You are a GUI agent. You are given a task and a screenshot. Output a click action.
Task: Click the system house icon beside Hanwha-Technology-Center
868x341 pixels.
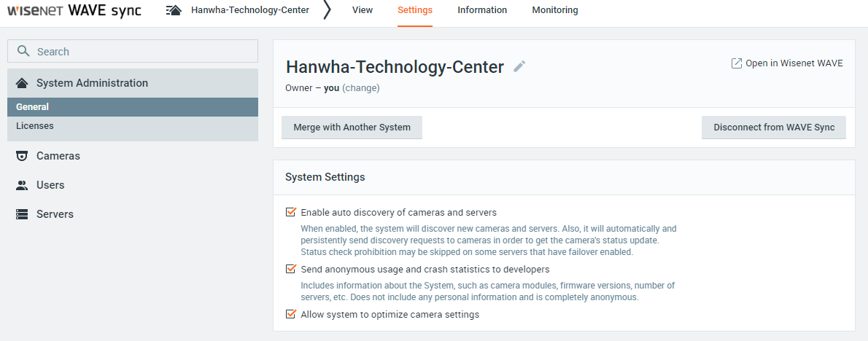click(174, 10)
